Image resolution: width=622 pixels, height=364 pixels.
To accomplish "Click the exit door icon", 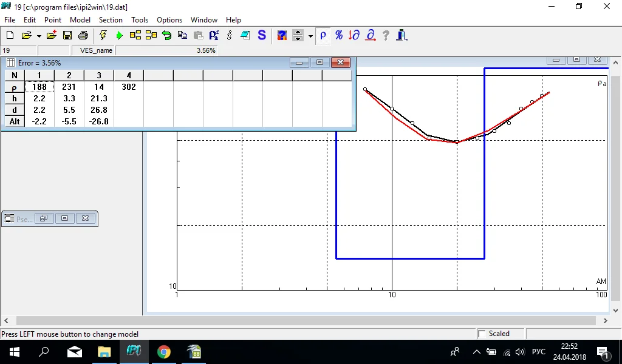I will tap(402, 36).
